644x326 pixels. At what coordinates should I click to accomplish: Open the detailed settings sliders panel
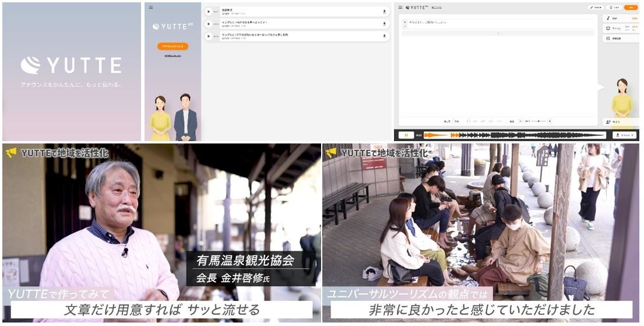point(621,38)
